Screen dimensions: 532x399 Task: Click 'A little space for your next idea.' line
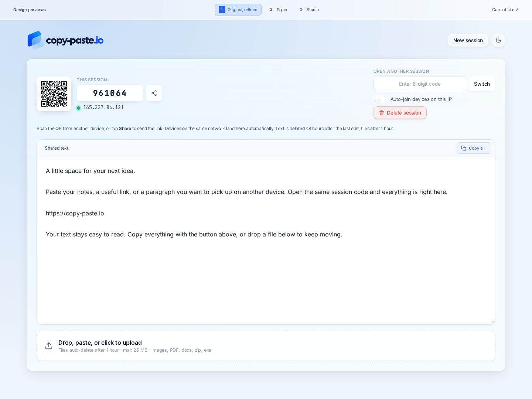pos(91,171)
